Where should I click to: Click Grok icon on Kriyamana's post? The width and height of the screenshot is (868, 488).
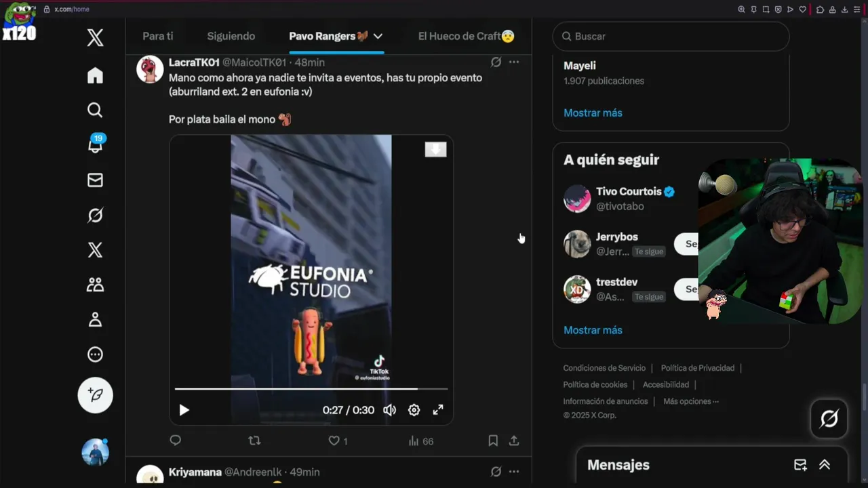click(x=496, y=472)
